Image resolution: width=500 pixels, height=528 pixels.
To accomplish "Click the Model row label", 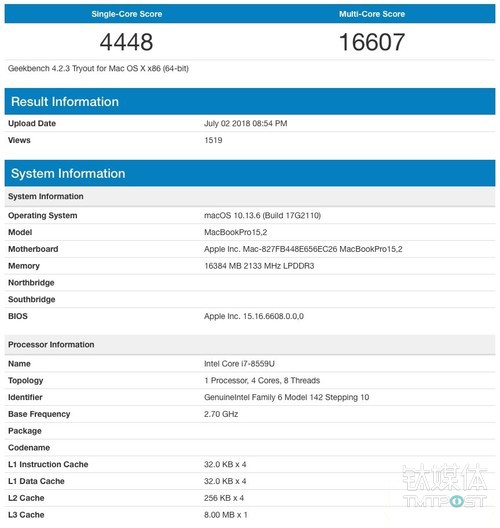I will click(20, 232).
